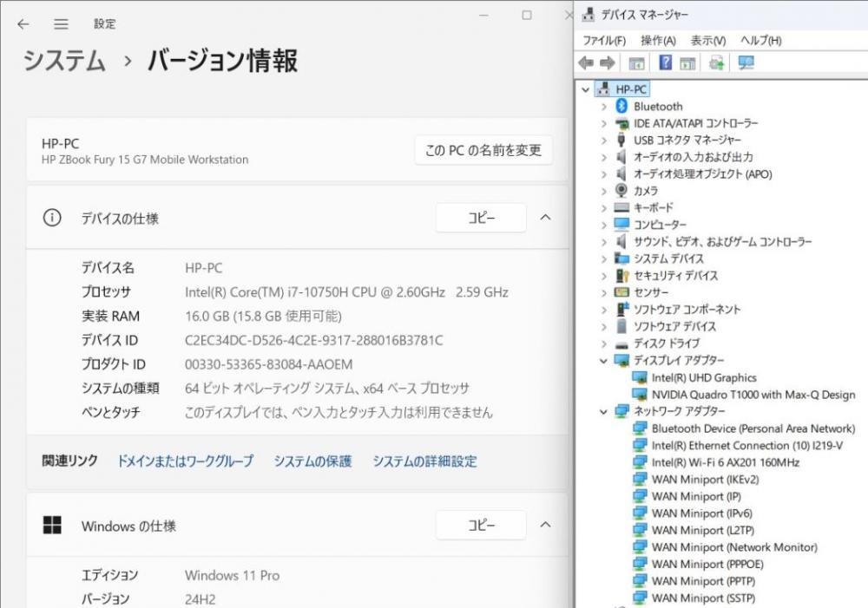
Task: Click the Device Manager back arrow toolbar icon
Action: pos(586,63)
